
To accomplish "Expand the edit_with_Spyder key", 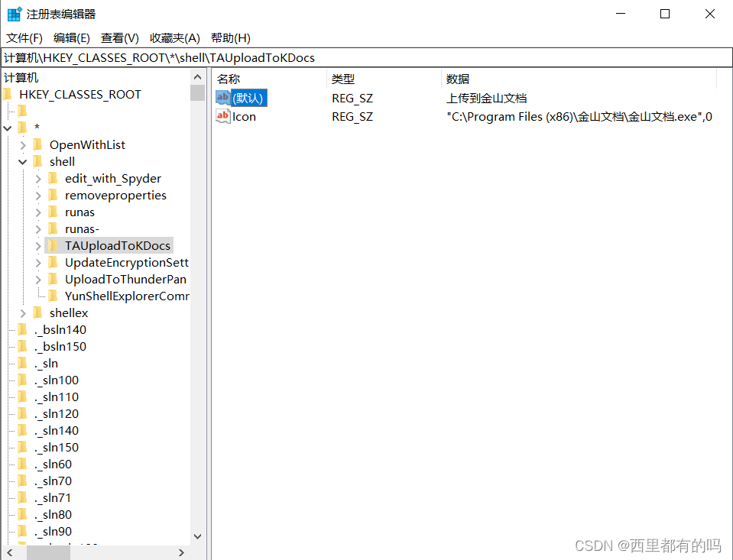I will point(38,179).
